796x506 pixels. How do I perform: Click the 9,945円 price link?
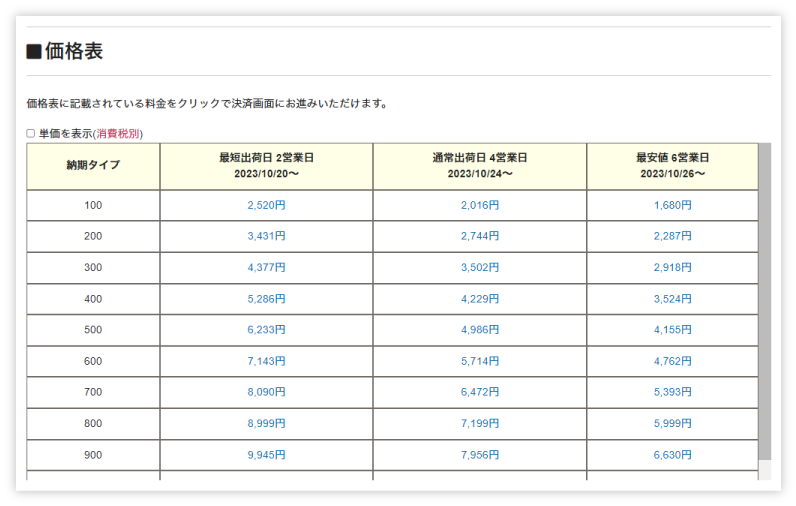(267, 455)
